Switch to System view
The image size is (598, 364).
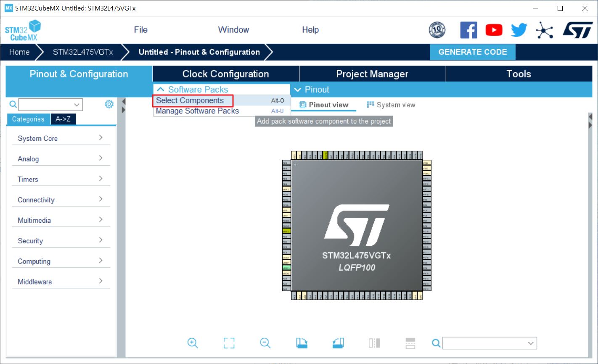click(x=391, y=105)
